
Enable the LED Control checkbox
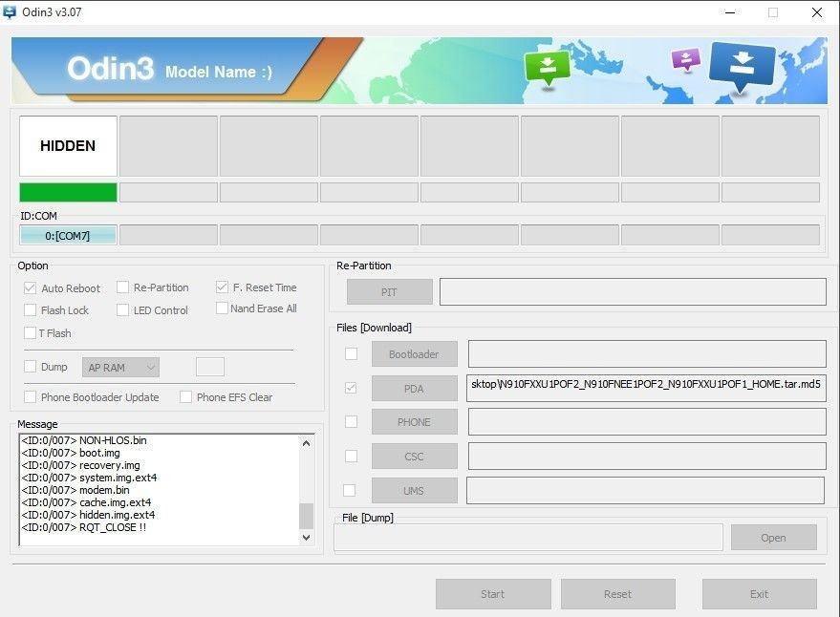(122, 310)
